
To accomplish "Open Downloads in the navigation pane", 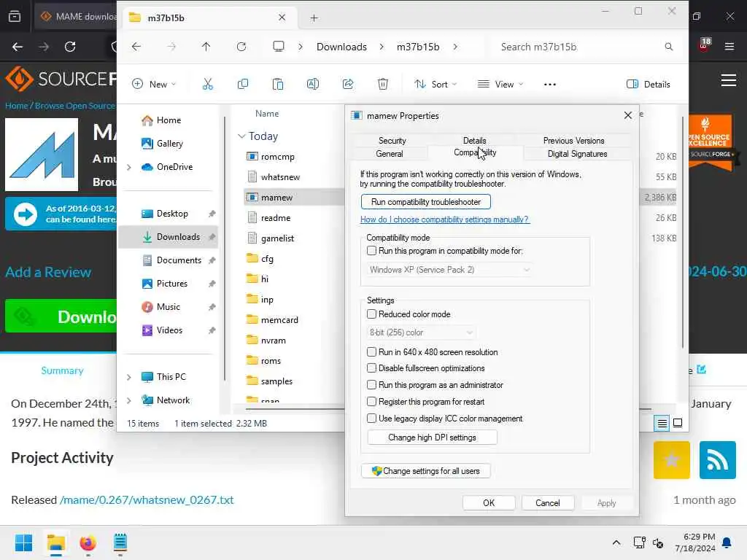I will (x=169, y=237).
